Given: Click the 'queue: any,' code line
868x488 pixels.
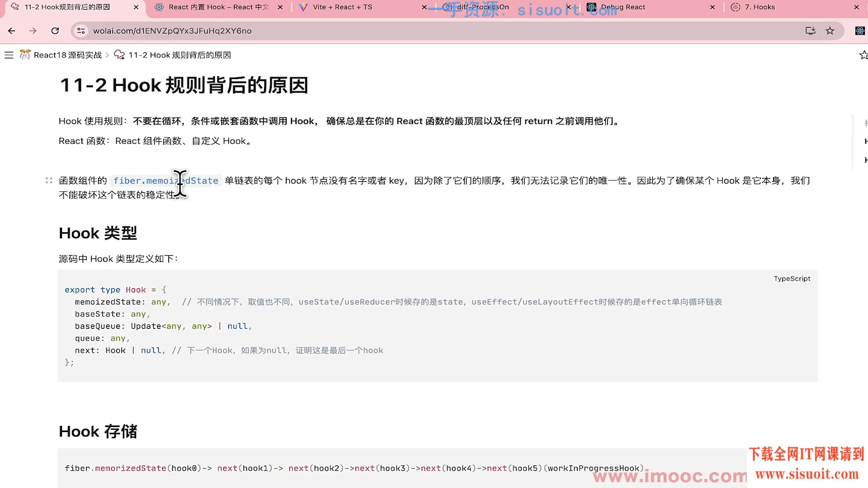Looking at the screenshot, I should pyautogui.click(x=102, y=338).
